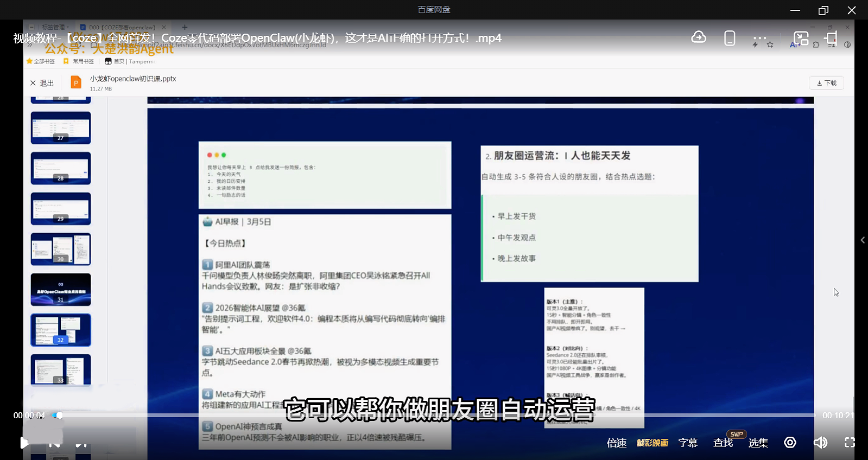Screen dimensions: 868x460
Task: Play the paused video
Action: [24, 443]
